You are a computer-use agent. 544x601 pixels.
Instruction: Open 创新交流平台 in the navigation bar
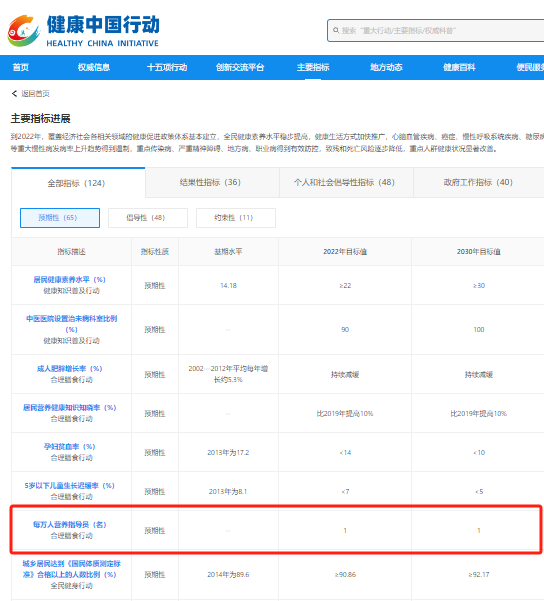240,67
